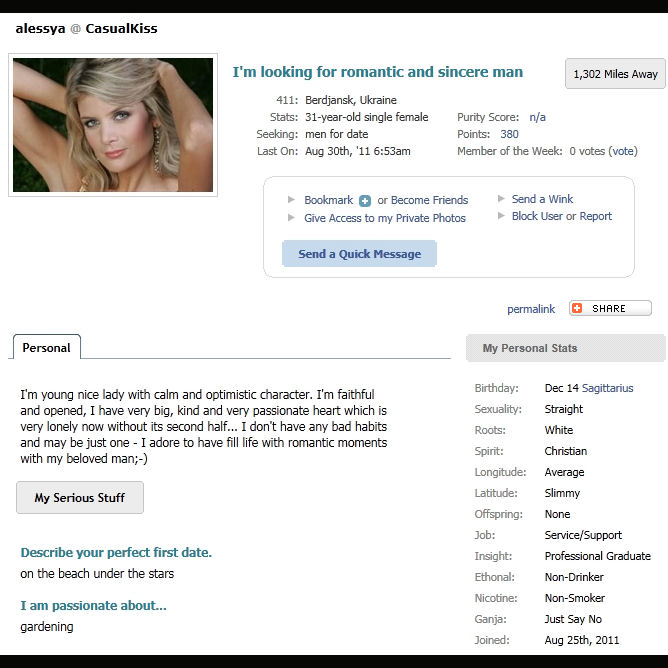Click the arrow bullet before Send a Wink
Screen dimensions: 668x668
(501, 199)
